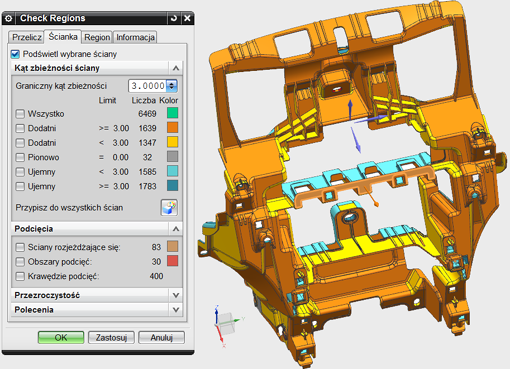Click the orange draw direction arrow handle
Image resolution: width=510 pixels, height=369 pixels.
371,197
